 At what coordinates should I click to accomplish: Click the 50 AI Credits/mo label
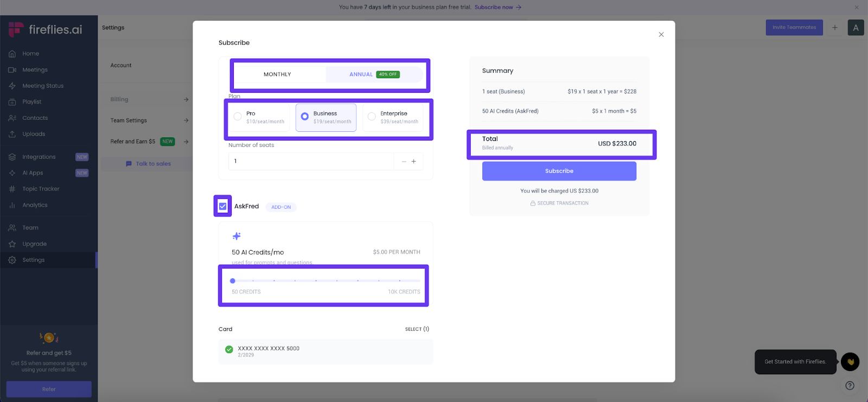pyautogui.click(x=258, y=252)
